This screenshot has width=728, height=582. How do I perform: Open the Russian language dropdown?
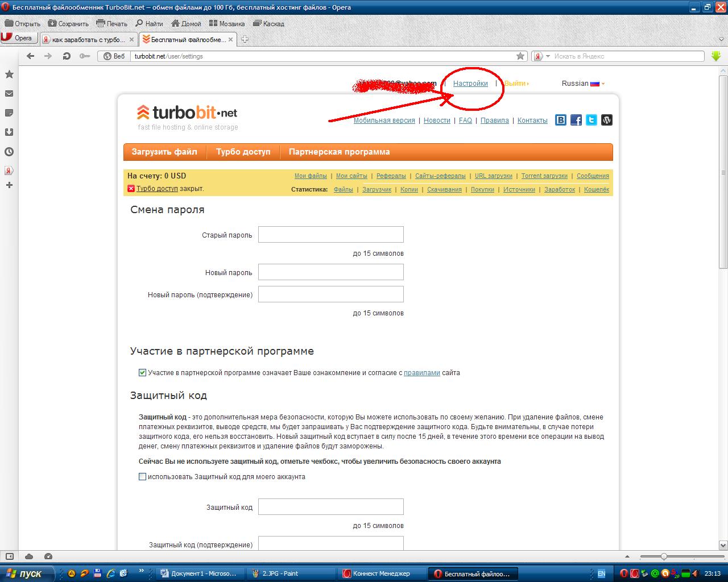pyautogui.click(x=583, y=83)
